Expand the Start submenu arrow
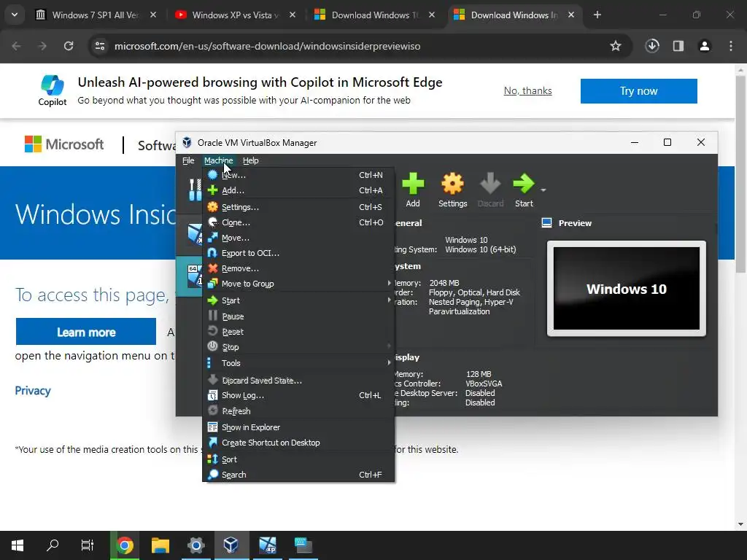 [389, 300]
